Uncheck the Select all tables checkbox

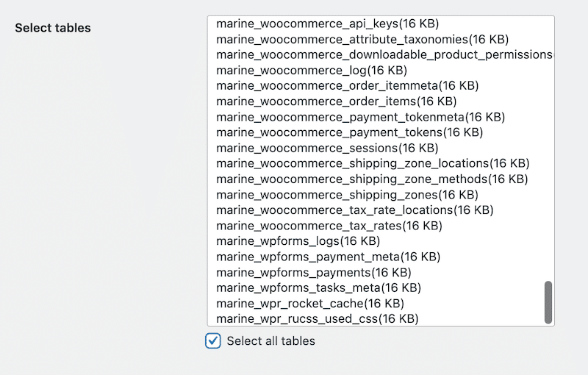pos(213,341)
